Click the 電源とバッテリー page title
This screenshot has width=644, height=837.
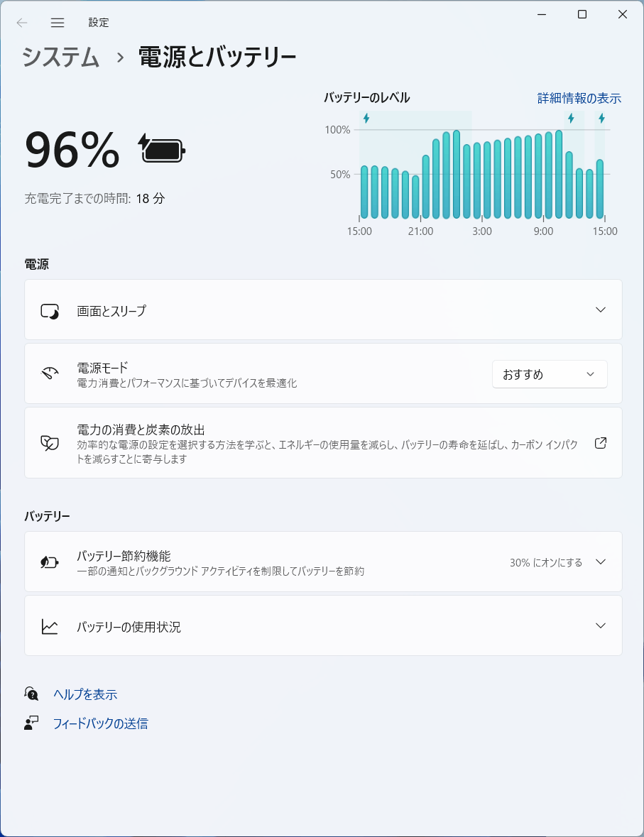coord(217,57)
